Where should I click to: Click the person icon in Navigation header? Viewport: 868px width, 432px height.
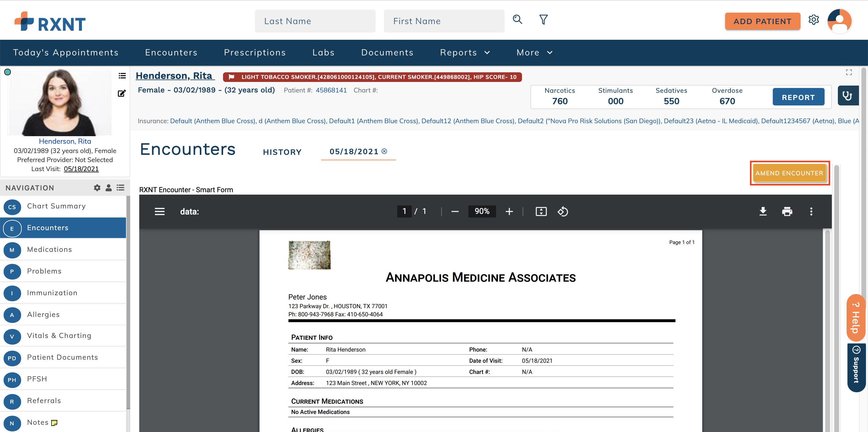tap(108, 188)
